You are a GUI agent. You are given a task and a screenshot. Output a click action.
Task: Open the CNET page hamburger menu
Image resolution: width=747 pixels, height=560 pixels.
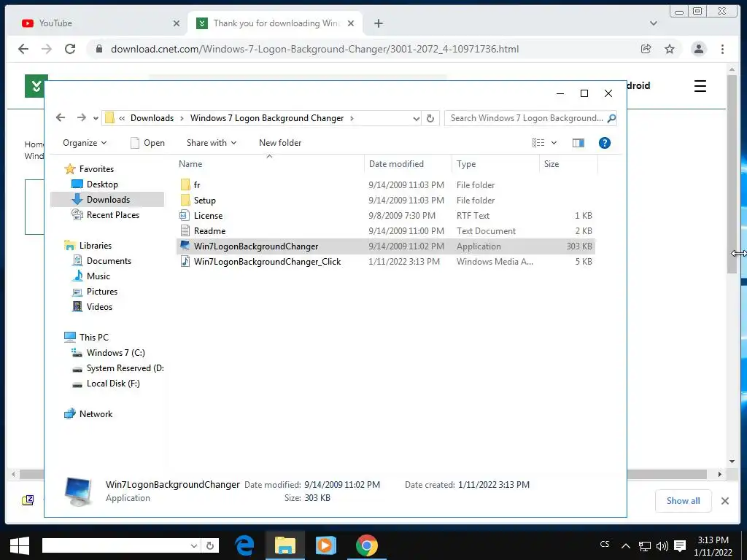pos(700,86)
